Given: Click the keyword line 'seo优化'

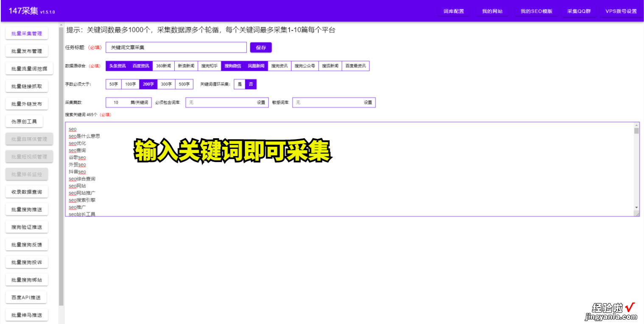Looking at the screenshot, I should click(77, 143).
